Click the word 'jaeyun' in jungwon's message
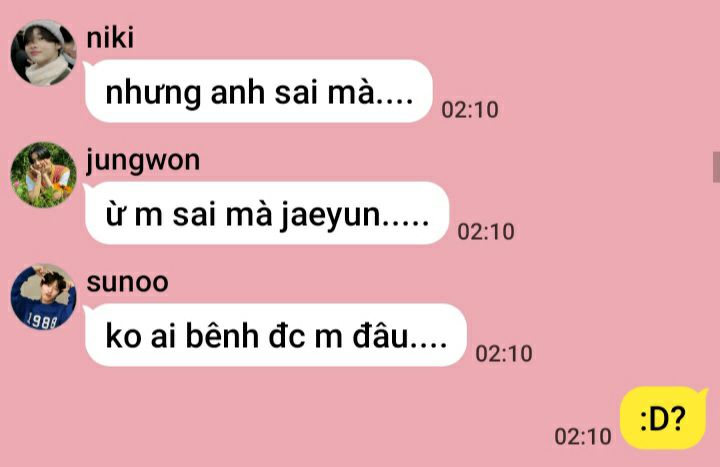The width and height of the screenshot is (720, 467). pyautogui.click(x=331, y=215)
